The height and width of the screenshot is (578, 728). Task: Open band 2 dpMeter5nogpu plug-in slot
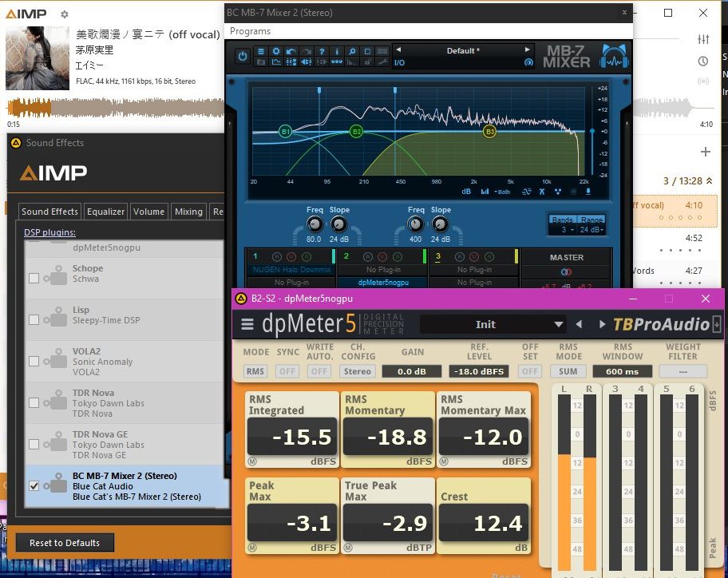click(383, 283)
